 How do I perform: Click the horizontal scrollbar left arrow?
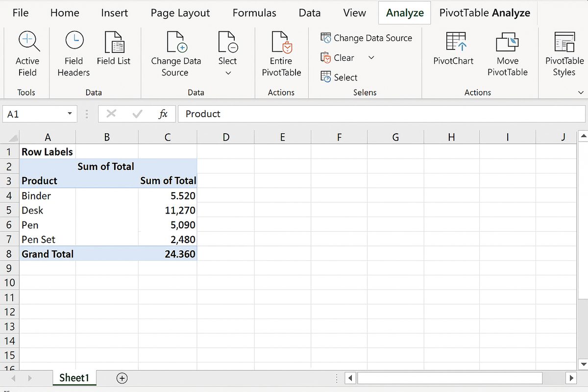click(351, 378)
